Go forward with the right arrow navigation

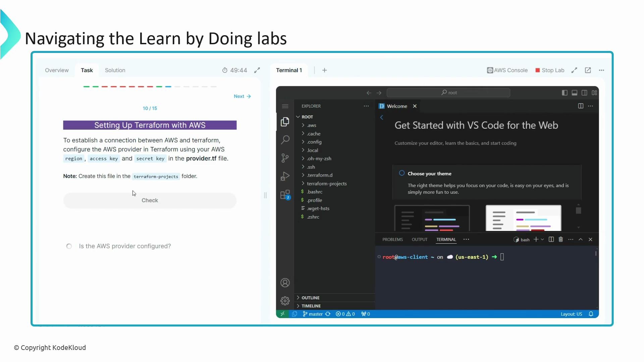click(x=379, y=93)
